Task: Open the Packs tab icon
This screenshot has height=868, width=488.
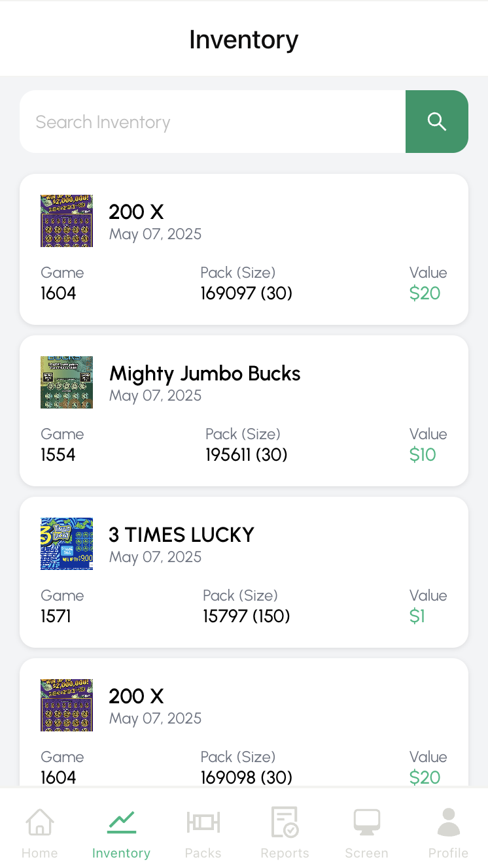Action: pyautogui.click(x=203, y=822)
